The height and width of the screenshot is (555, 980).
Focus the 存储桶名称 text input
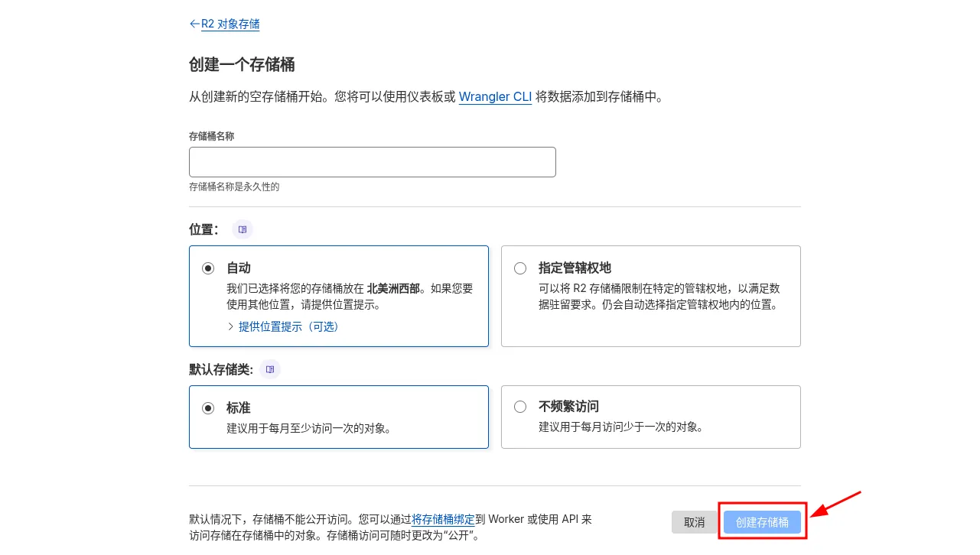tap(372, 162)
